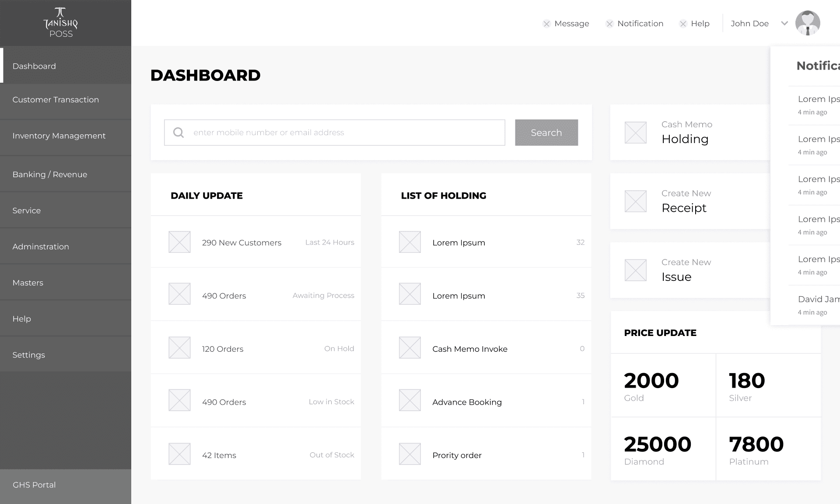Select Adminstration in the sidebar
The width and height of the screenshot is (840, 504).
point(66,247)
